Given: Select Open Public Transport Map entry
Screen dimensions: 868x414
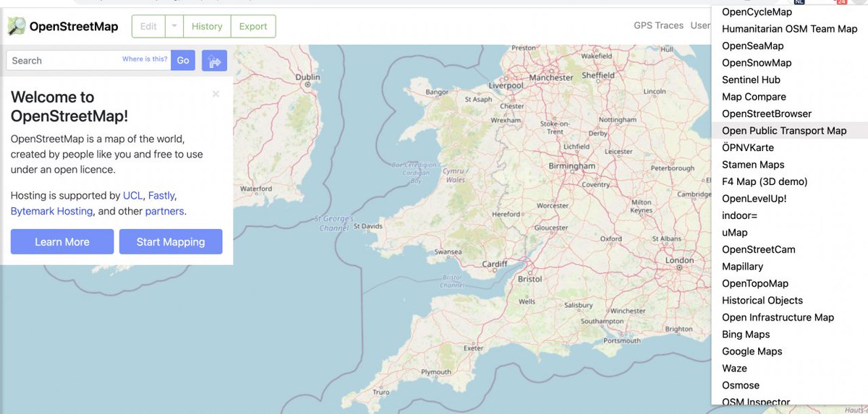Looking at the screenshot, I should 790,131.
